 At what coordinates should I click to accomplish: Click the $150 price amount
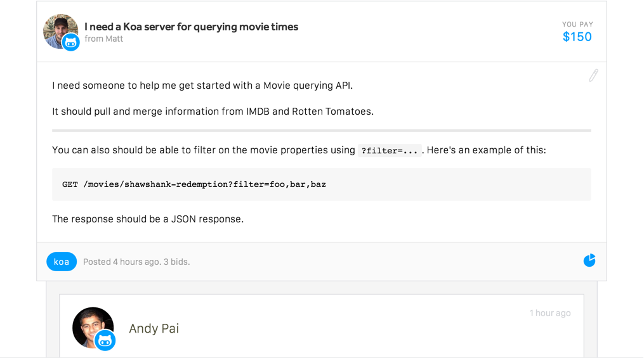(x=577, y=37)
